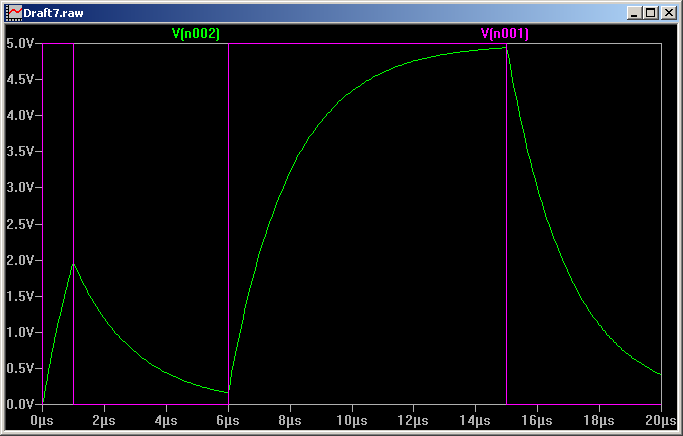Image resolution: width=683 pixels, height=436 pixels.
Task: Click the 10µs time axis label
Action: click(352, 421)
